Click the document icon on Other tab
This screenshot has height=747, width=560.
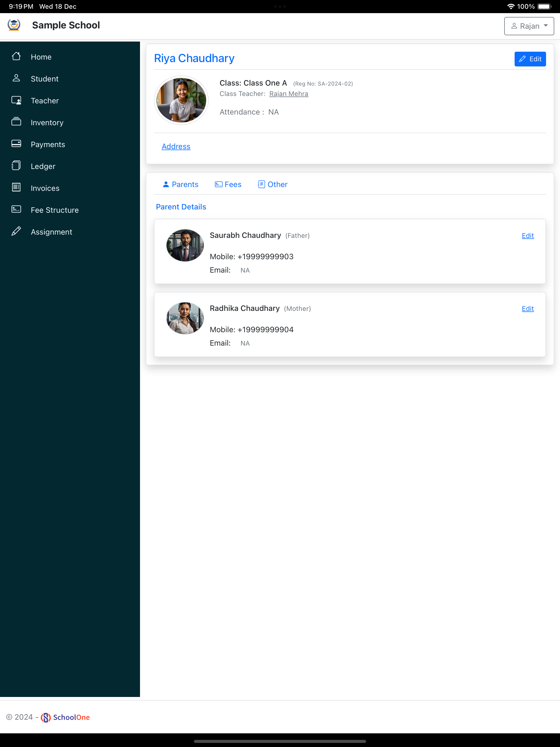point(261,184)
